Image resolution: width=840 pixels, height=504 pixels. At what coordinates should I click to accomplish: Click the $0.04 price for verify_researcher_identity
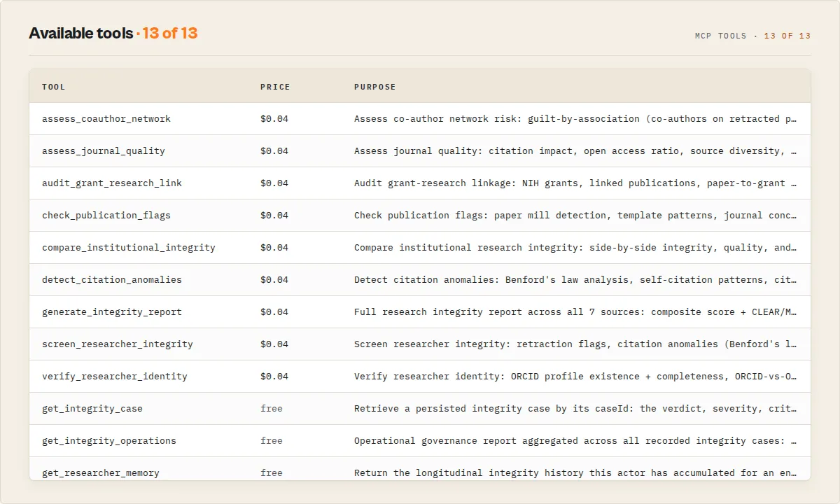[274, 376]
